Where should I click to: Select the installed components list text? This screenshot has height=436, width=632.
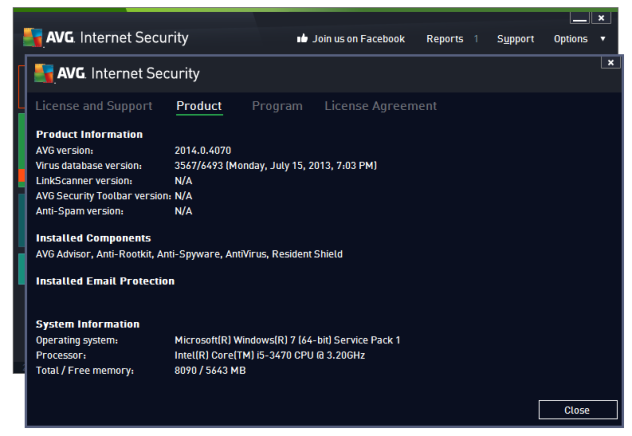click(x=189, y=254)
